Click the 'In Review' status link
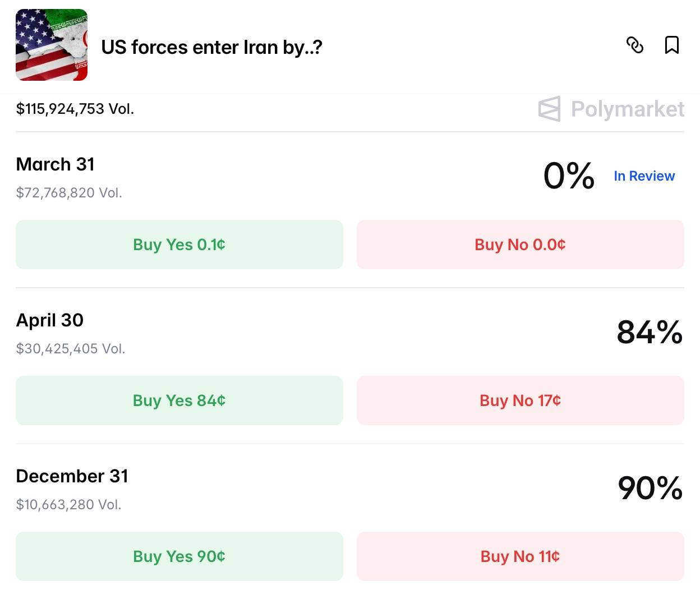This screenshot has height=599, width=700. point(644,176)
